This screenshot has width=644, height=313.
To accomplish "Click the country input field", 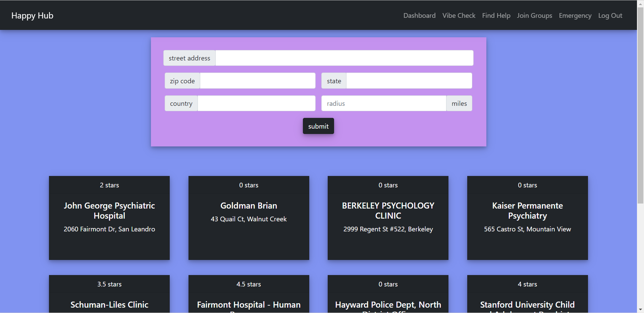I will point(256,103).
